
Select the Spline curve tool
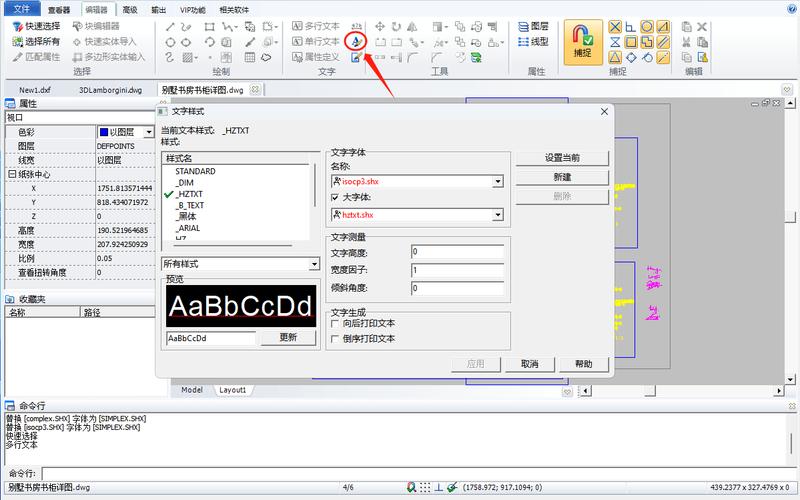(170, 57)
